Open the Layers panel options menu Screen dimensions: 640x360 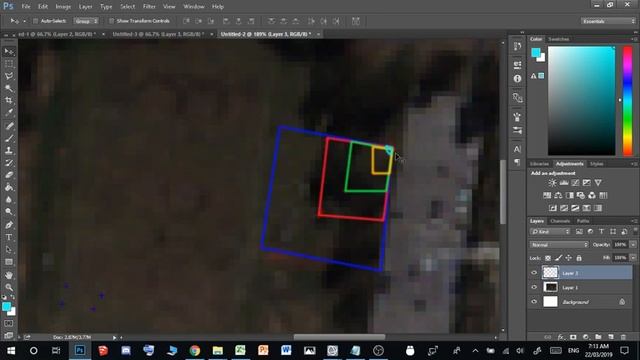click(634, 221)
